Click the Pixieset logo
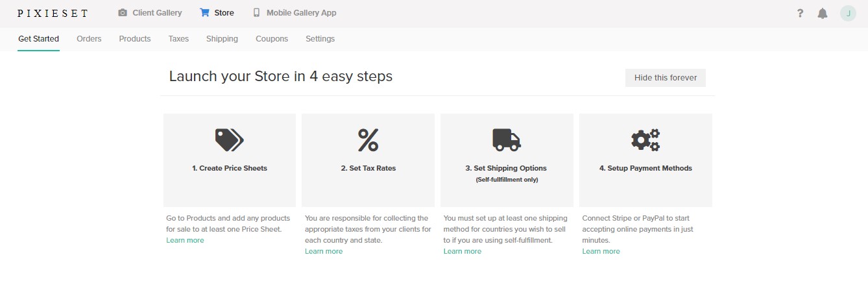This screenshot has height=292, width=868. pos(53,13)
